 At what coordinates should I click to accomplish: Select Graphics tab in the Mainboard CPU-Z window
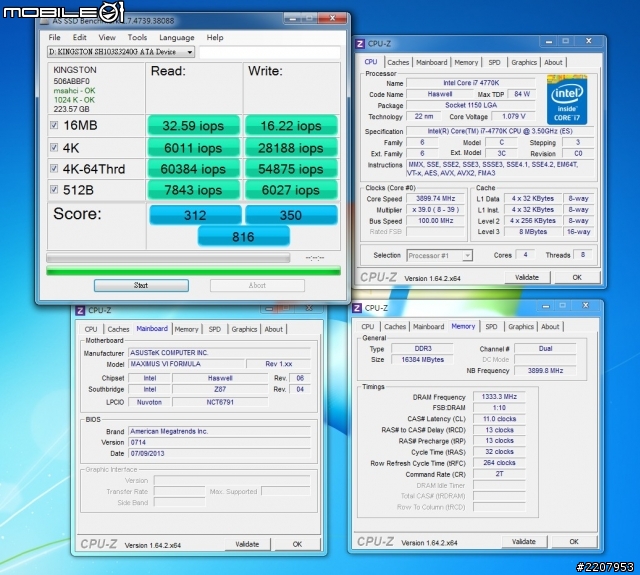click(244, 329)
